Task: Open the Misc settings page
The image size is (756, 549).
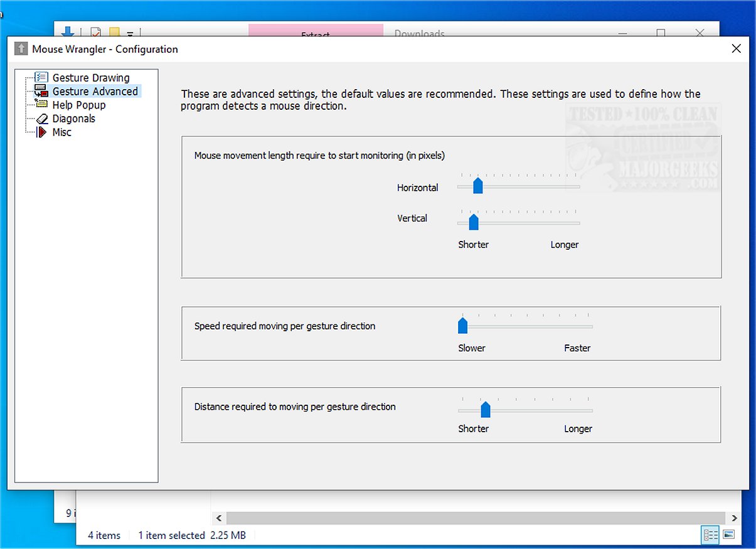Action: tap(62, 132)
